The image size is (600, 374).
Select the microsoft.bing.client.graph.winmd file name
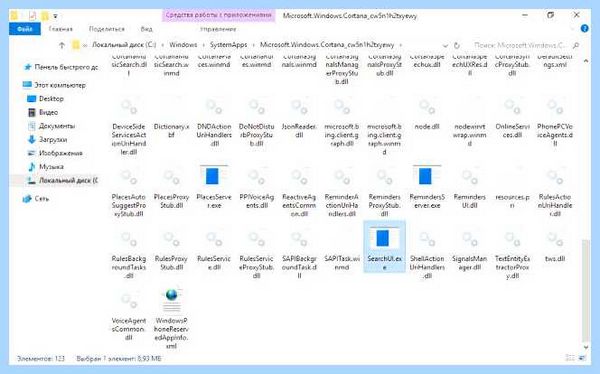[x=384, y=139]
